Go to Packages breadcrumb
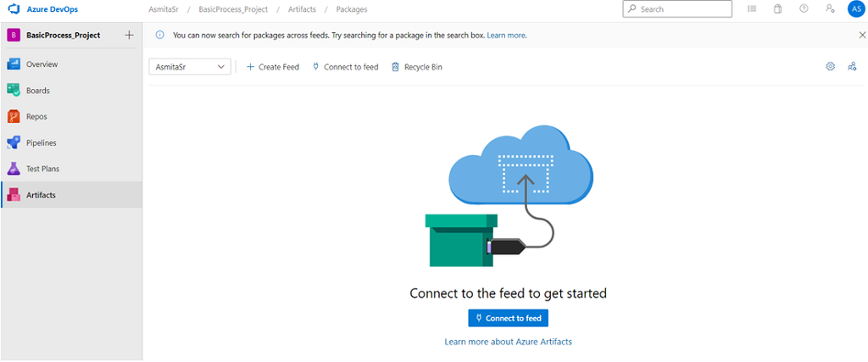This screenshot has height=362, width=868. 352,9
